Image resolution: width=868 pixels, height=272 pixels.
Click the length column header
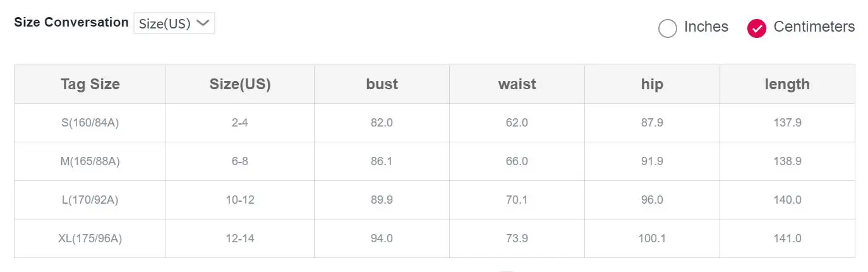coord(787,84)
